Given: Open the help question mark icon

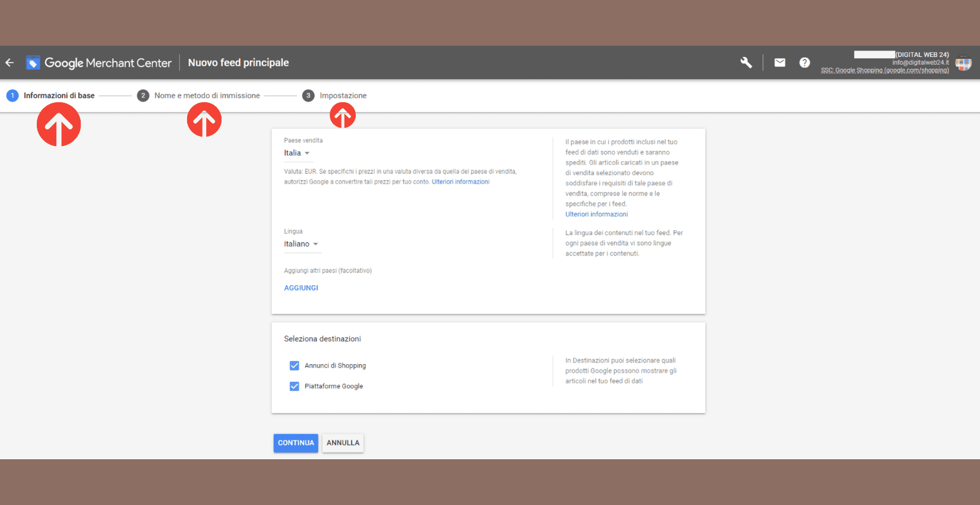Looking at the screenshot, I should (804, 62).
